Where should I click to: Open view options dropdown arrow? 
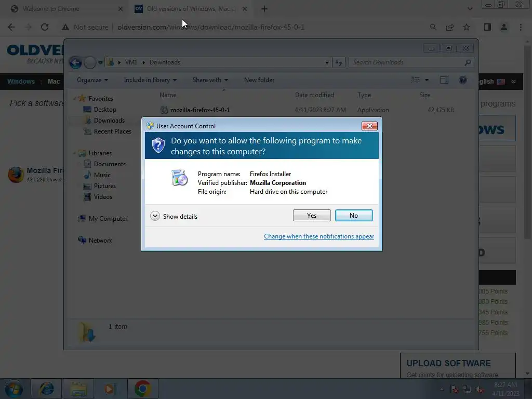coord(427,80)
